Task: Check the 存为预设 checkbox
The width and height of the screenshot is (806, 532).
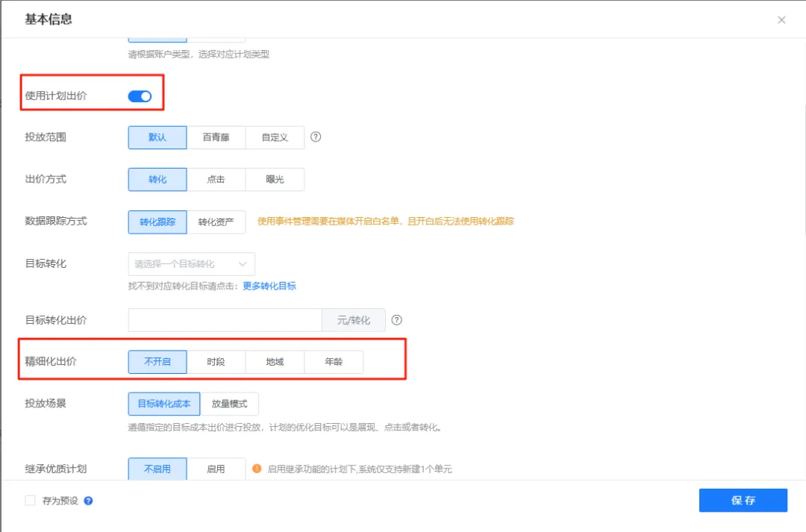Action: click(x=31, y=501)
